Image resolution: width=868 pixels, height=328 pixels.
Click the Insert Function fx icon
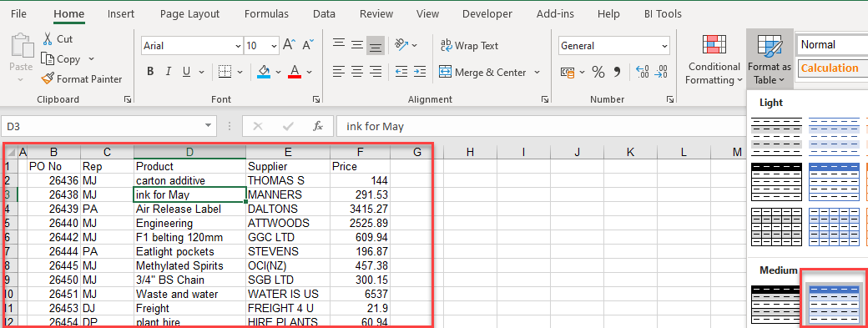click(318, 126)
